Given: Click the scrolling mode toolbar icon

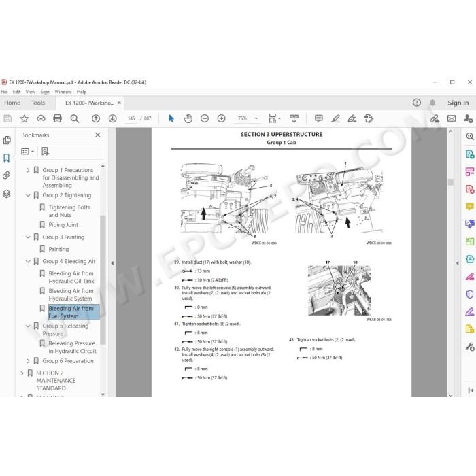Looking at the screenshot, I should pyautogui.click(x=294, y=118).
